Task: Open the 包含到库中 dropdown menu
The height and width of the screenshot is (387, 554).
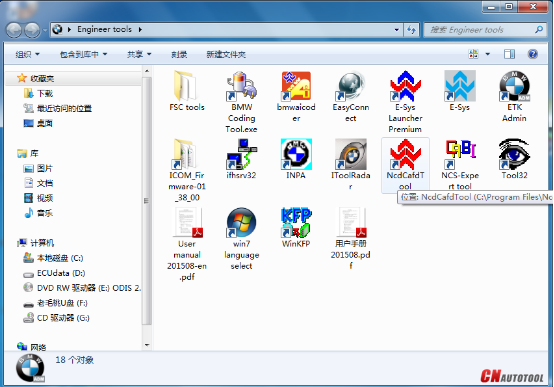Action: click(83, 54)
